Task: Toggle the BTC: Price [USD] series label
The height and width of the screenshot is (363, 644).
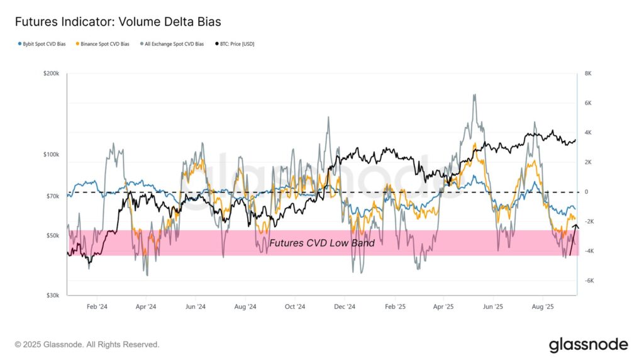Action: [x=238, y=44]
